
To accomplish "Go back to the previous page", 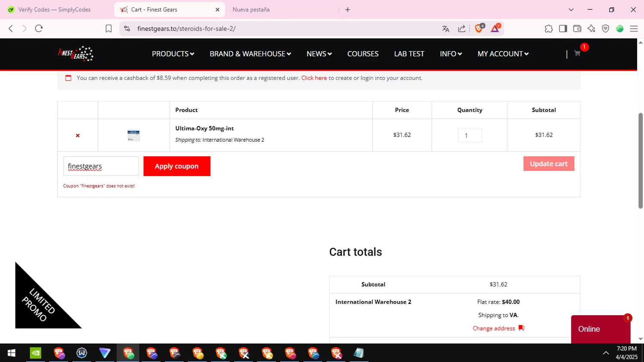I will (11, 28).
